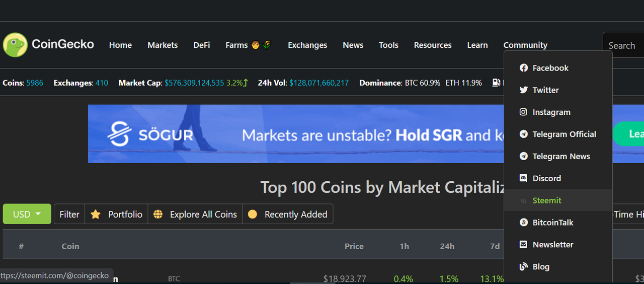Click Explore All Coins button
Screen dimensions: 644x284
click(x=195, y=214)
